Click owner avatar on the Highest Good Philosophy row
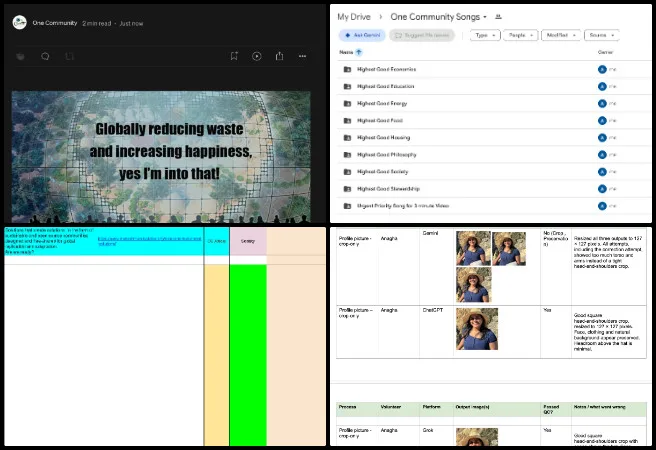The image size is (656, 450). coord(602,155)
